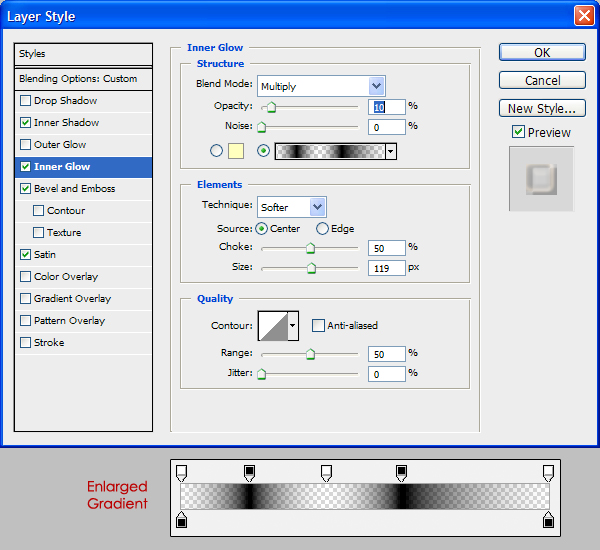Enable the Stroke checkbox
Viewport: 600px width, 550px height.
(x=25, y=343)
